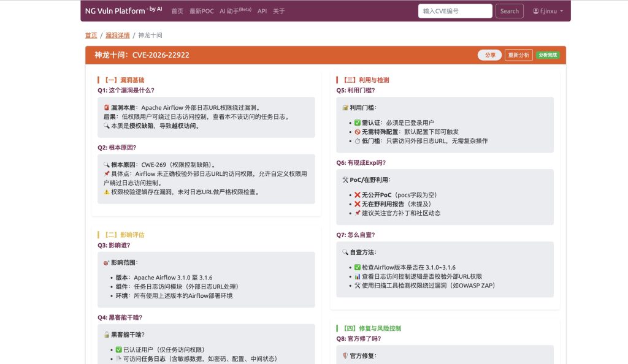The width and height of the screenshot is (628, 364).
Task: Click the 漏洞详情 breadcrumb link
Action: (118, 36)
